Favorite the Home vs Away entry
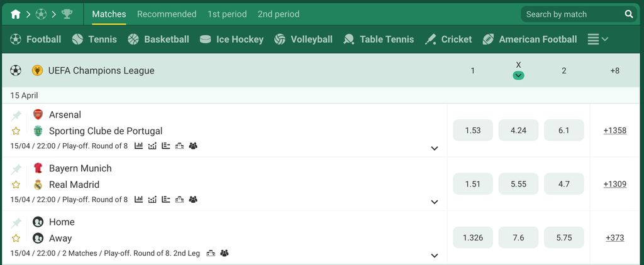This screenshot has height=265, width=644. coord(16,239)
